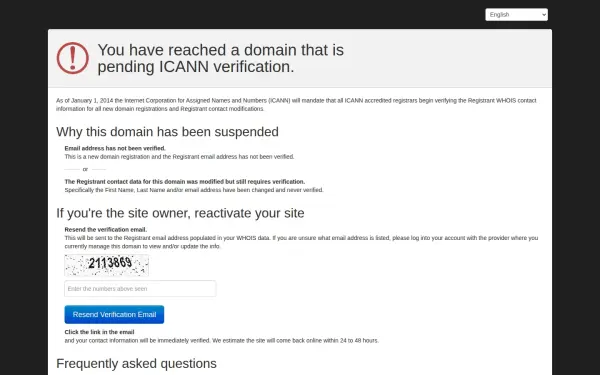Click the red exclamation warning icon
Viewport: 600px width, 375px height.
tap(73, 58)
